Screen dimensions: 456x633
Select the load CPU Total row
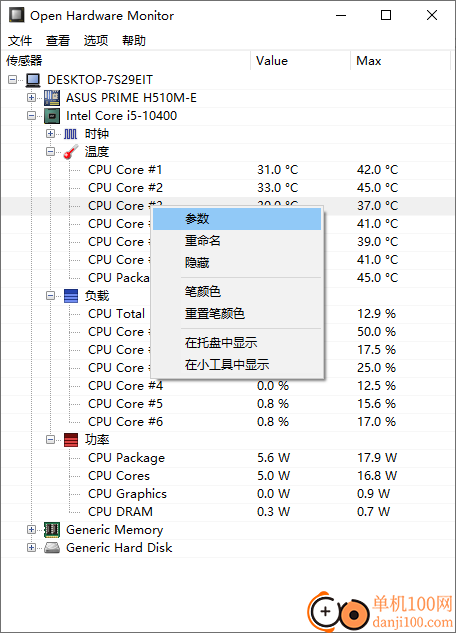pyautogui.click(x=228, y=314)
